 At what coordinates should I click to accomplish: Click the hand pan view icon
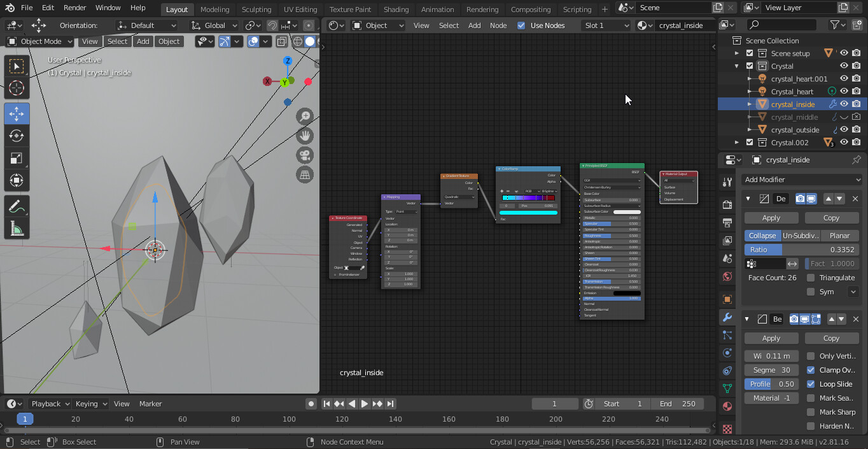(x=305, y=135)
